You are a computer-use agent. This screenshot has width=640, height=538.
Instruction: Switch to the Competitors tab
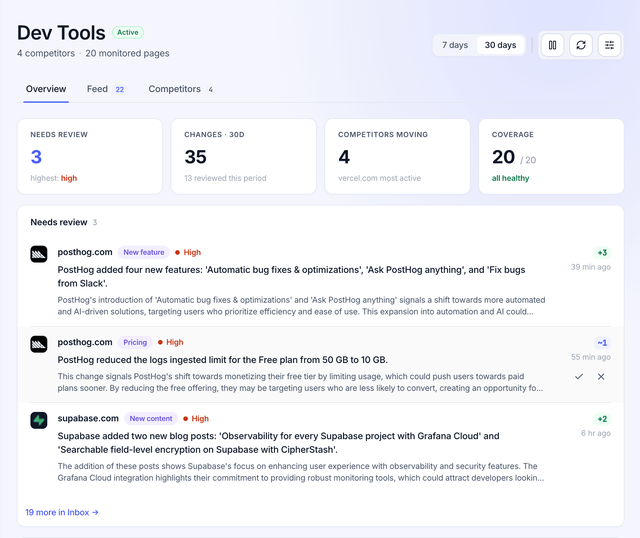[x=180, y=89]
